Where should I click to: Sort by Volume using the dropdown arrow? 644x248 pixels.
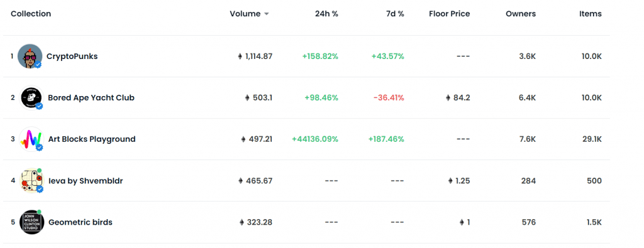pyautogui.click(x=266, y=14)
